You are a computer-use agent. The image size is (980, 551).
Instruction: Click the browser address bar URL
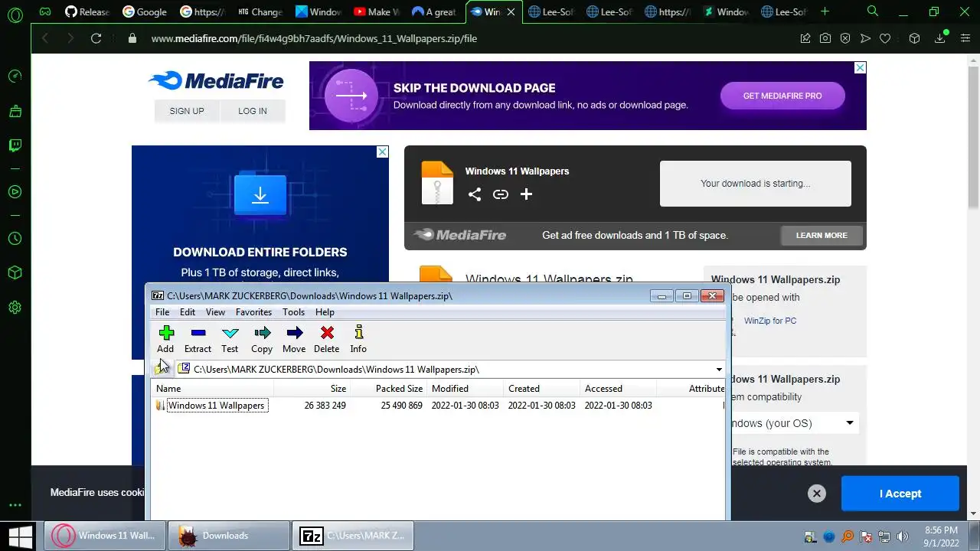coord(314,38)
